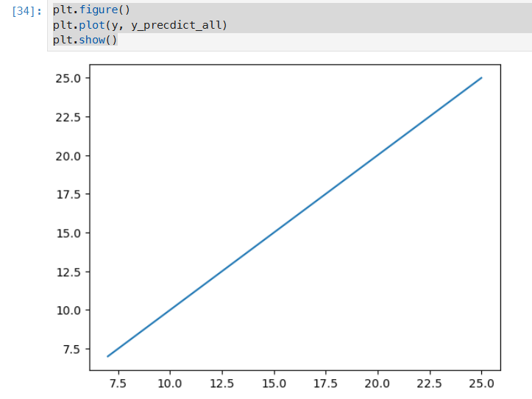This screenshot has height=399, width=532.
Task: Click x-axis tick label 10.0
Action: click(170, 384)
